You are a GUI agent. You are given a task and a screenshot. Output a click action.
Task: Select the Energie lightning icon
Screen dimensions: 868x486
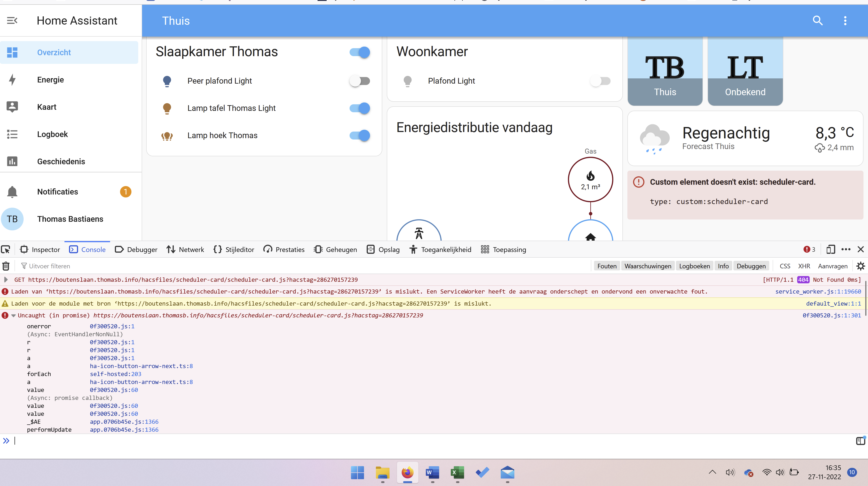tap(12, 80)
